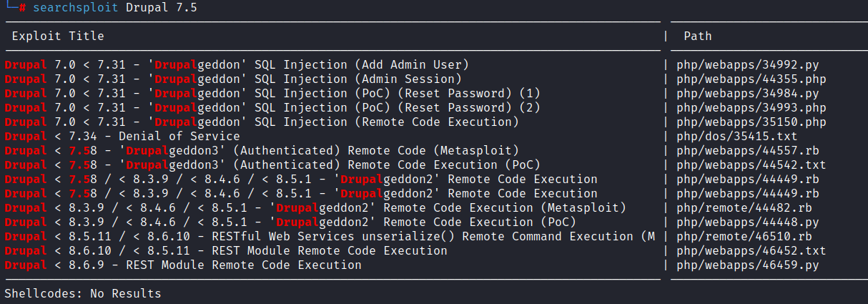Screen dimensions: 868x304
Task: Click the 'Path' column header
Action: 697,36
